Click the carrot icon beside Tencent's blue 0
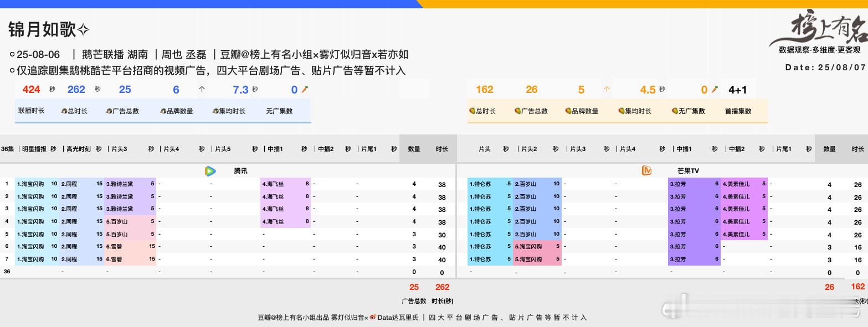The height and width of the screenshot is (327, 868). (304, 89)
